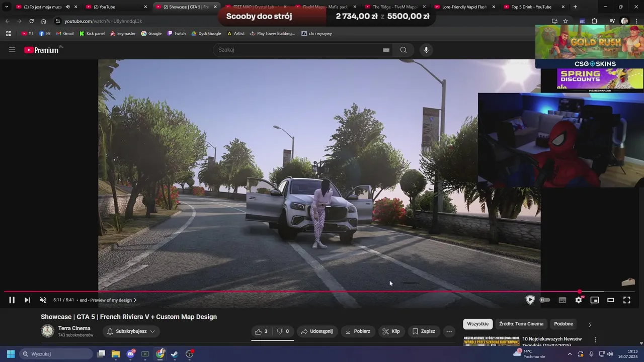Click the youtube.com address bar
This screenshot has width=644, height=362.
[302, 21]
